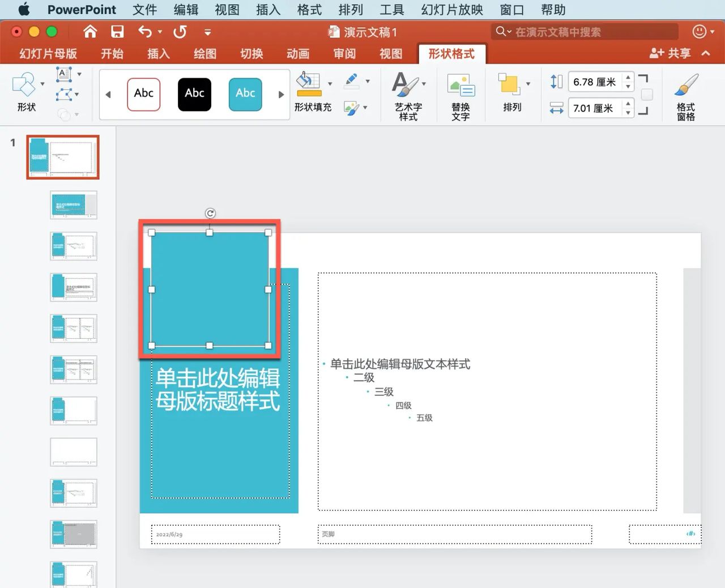Enable the lock aspect ratio checkbox
The width and height of the screenshot is (725, 588).
tap(647, 95)
